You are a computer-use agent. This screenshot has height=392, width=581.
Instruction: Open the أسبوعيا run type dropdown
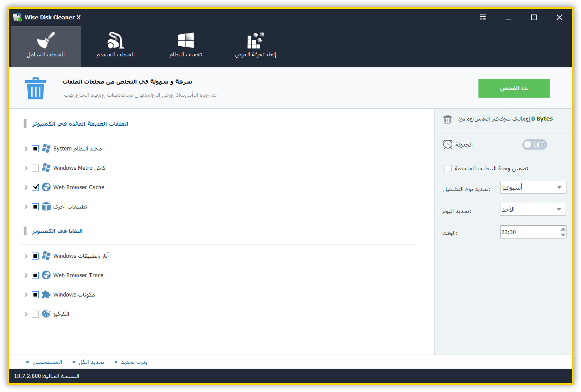coord(533,187)
